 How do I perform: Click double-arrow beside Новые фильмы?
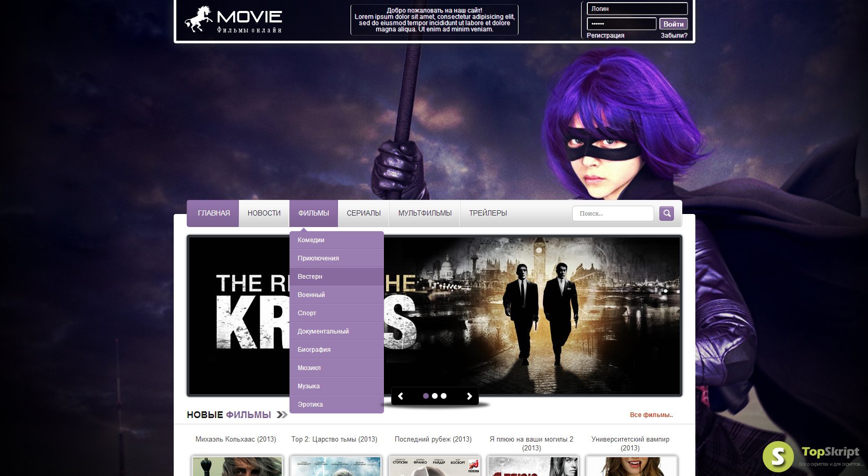pos(282,414)
